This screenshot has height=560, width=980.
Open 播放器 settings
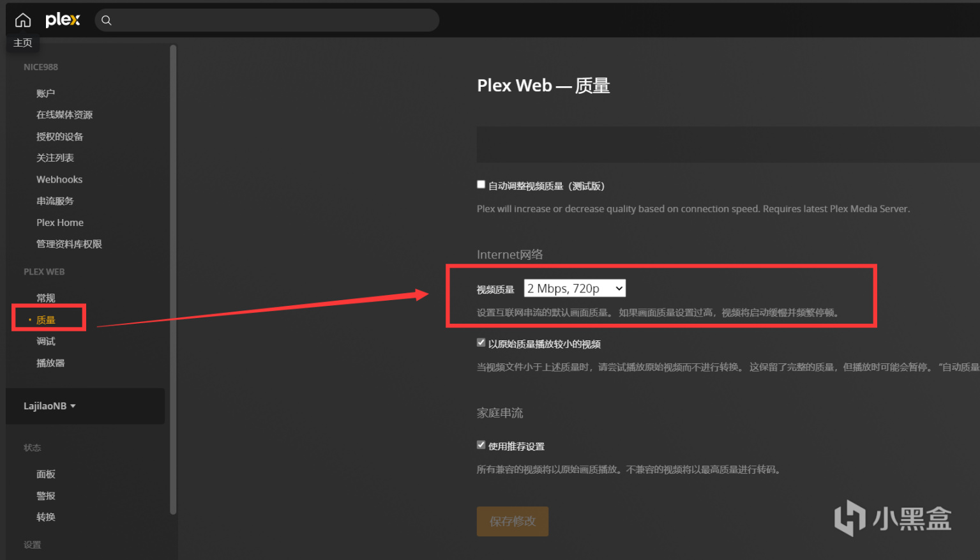50,363
